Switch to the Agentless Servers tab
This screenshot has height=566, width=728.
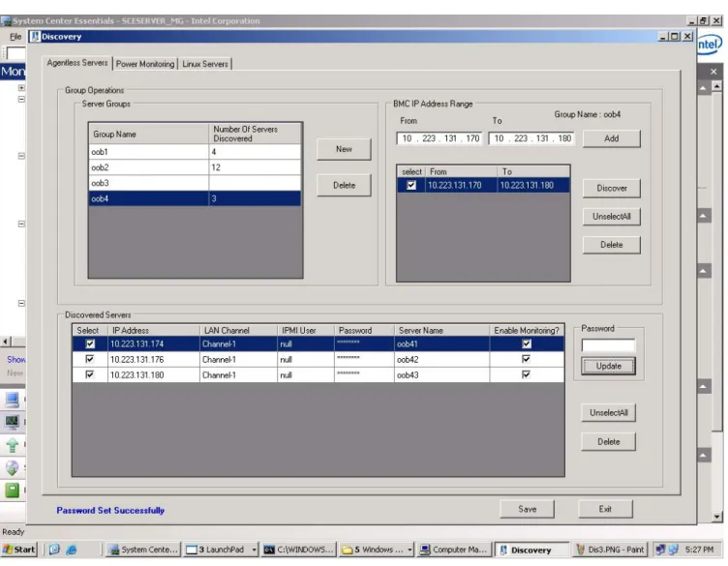pos(77,63)
